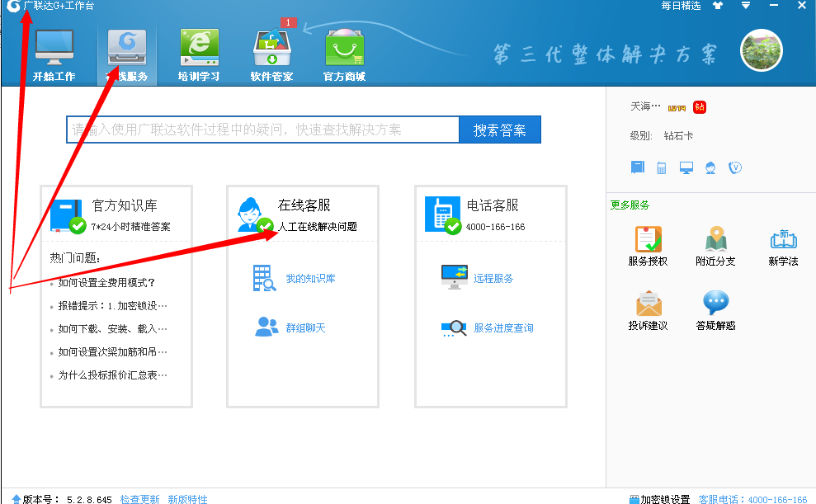
Task: Open the 我的知识库 link
Action: click(x=311, y=279)
